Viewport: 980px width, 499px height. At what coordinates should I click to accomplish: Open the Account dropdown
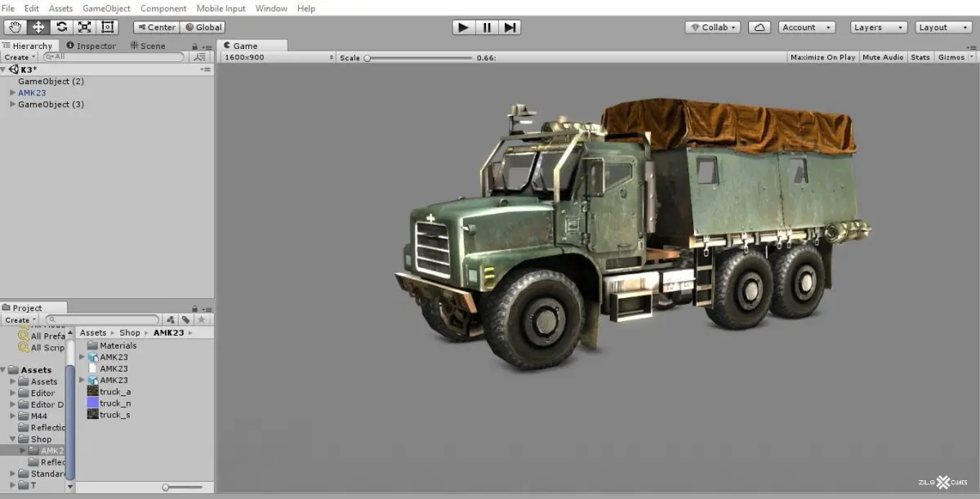tap(806, 27)
